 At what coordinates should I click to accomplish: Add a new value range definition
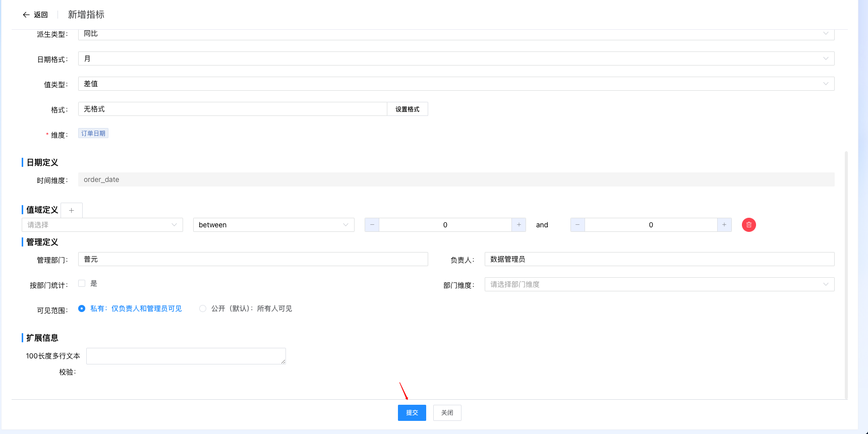pos(72,210)
